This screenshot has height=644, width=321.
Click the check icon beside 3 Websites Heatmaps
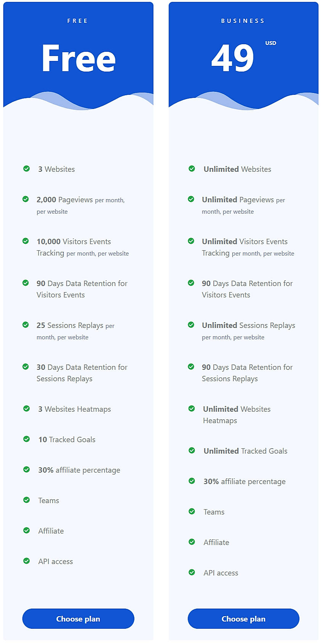tap(26, 408)
